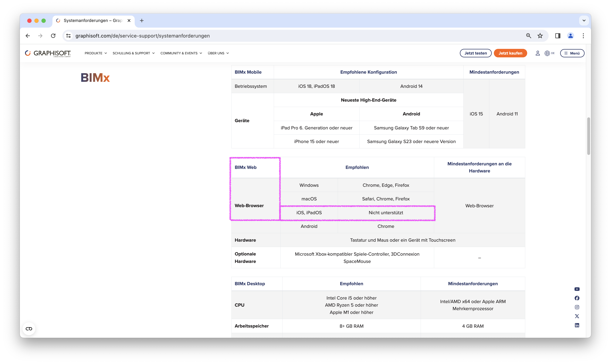Click Mindestanforderungen an die Hardware header
The height and width of the screenshot is (364, 611).
pos(479,167)
